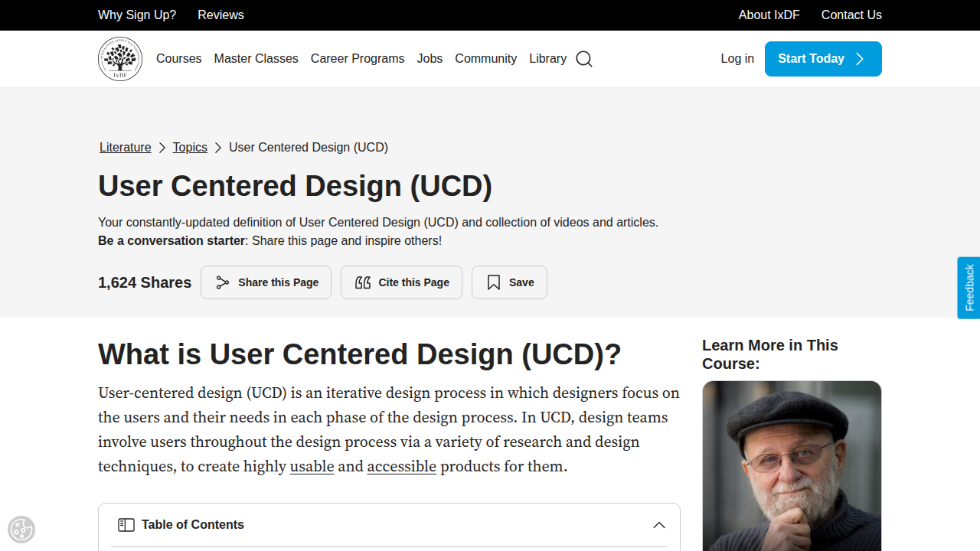Open the Reviews link
980x551 pixels.
pos(220,15)
